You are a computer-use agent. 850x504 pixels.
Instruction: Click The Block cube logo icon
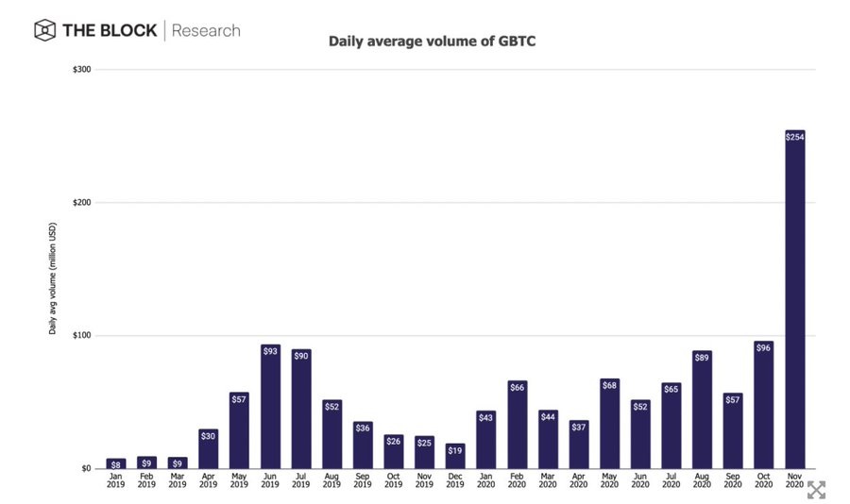coord(45,30)
